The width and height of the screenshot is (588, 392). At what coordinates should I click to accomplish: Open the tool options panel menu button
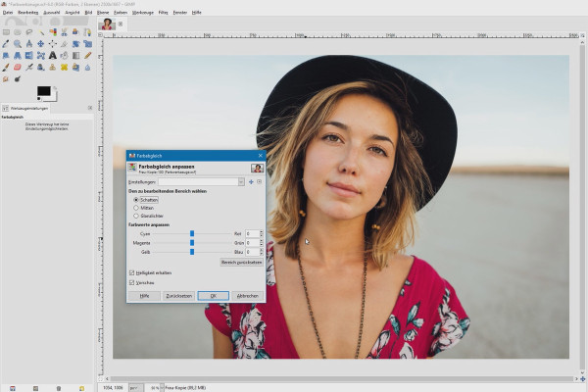pos(90,108)
